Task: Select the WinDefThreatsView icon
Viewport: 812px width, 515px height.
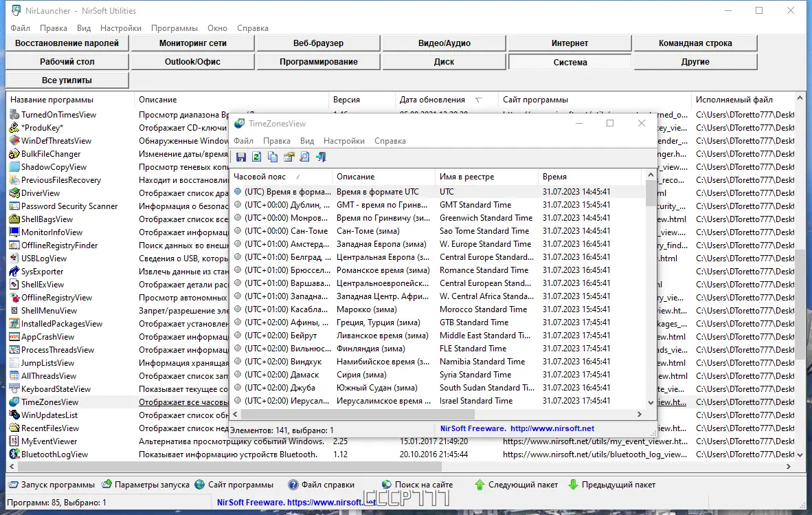Action: 14,141
